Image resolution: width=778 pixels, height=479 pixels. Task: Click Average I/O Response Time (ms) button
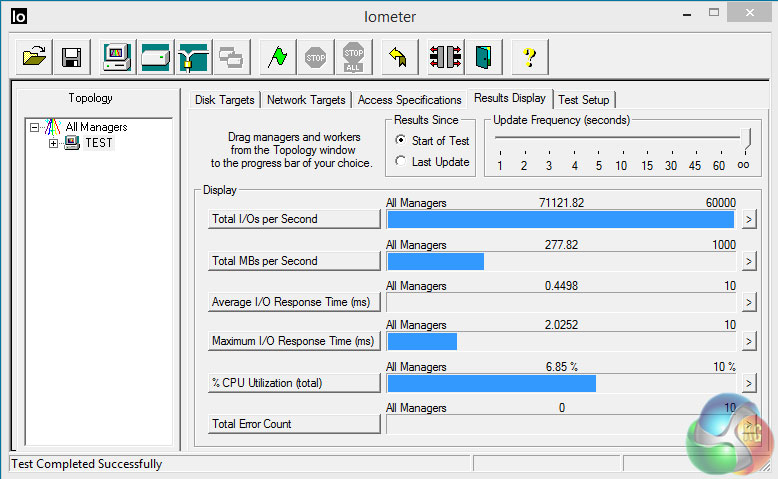coord(294,302)
